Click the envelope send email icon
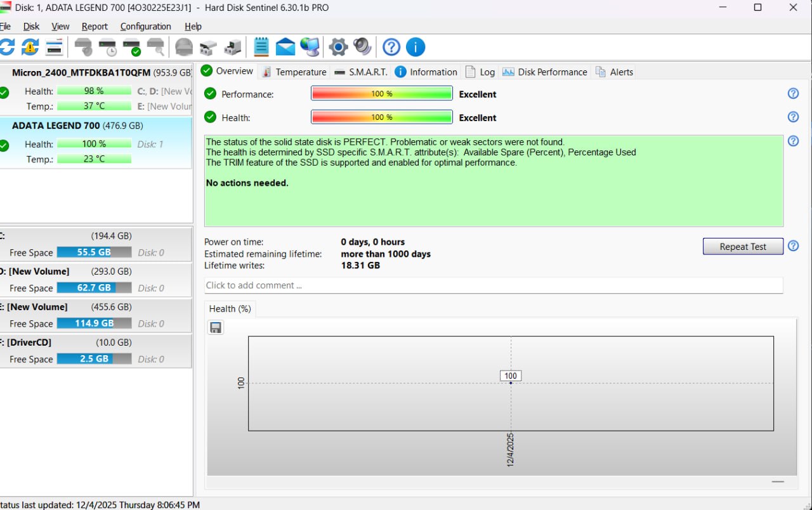This screenshot has width=812, height=510. click(285, 47)
